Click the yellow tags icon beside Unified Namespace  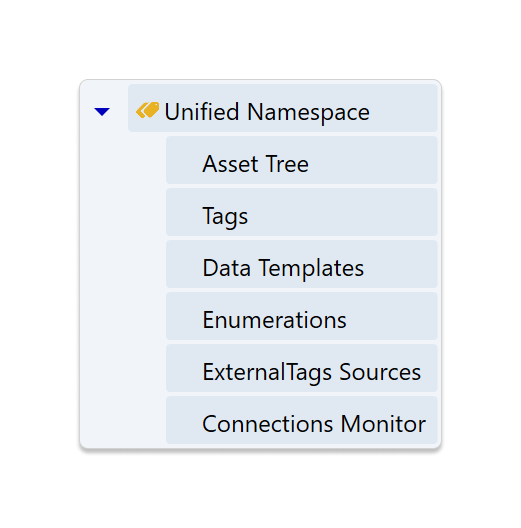coord(147,110)
